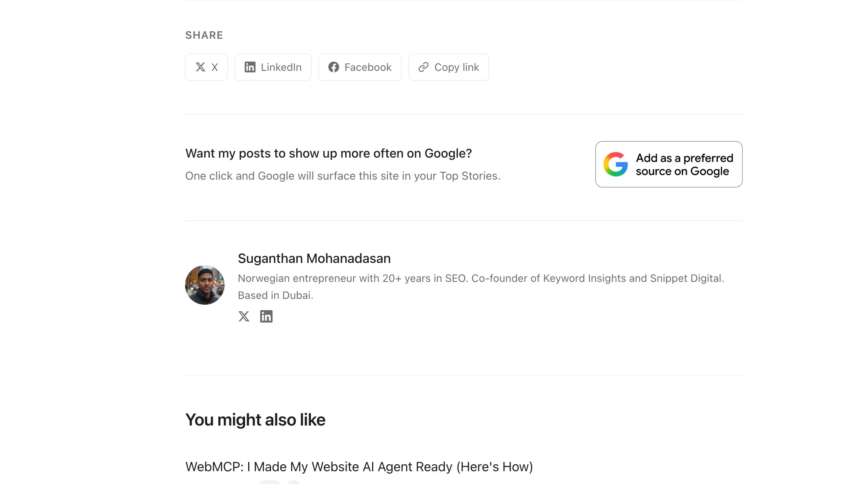The width and height of the screenshot is (868, 484).
Task: Click the Copy link text label
Action: click(x=456, y=67)
